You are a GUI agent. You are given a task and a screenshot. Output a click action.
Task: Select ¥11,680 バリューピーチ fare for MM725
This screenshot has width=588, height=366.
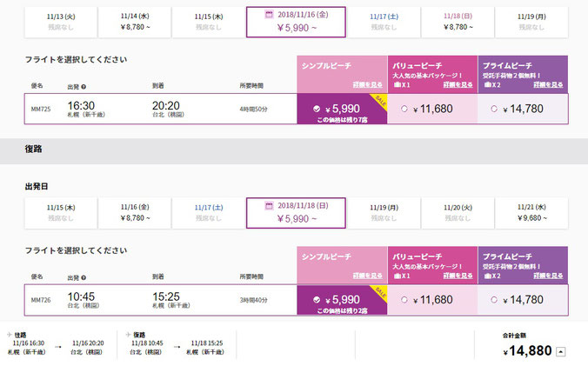click(432, 109)
